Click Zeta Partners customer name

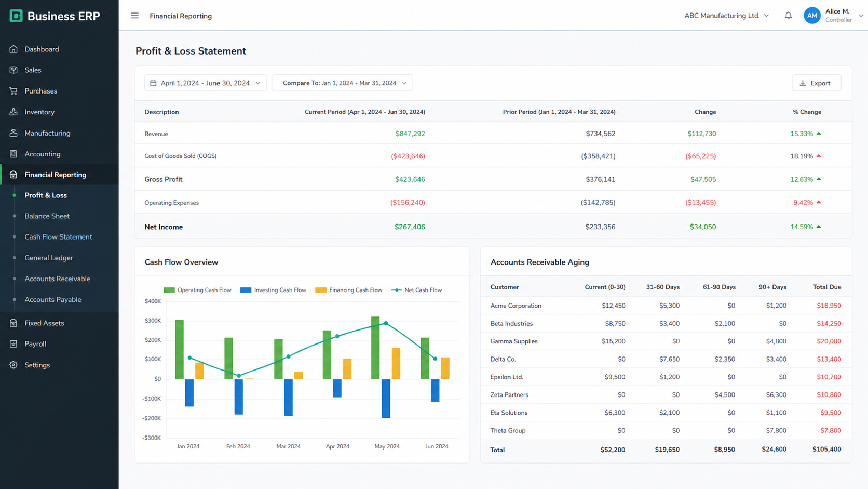pos(509,395)
